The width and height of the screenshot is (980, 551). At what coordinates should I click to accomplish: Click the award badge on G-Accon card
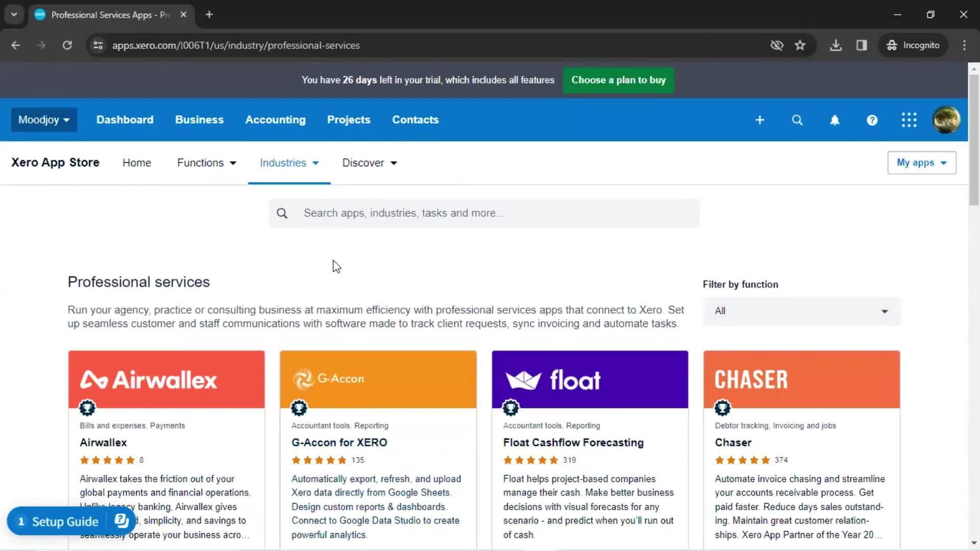(299, 408)
